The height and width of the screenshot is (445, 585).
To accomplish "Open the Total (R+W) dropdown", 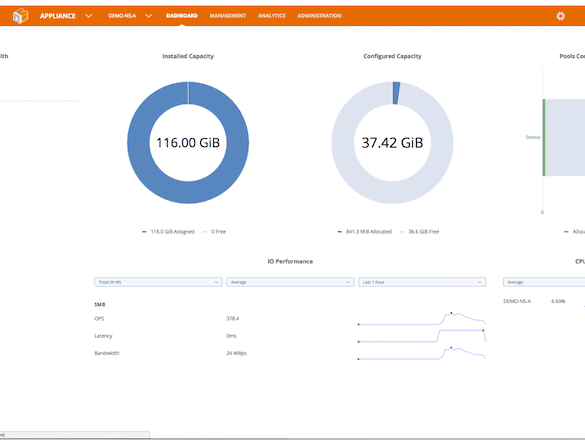I will 158,282.
